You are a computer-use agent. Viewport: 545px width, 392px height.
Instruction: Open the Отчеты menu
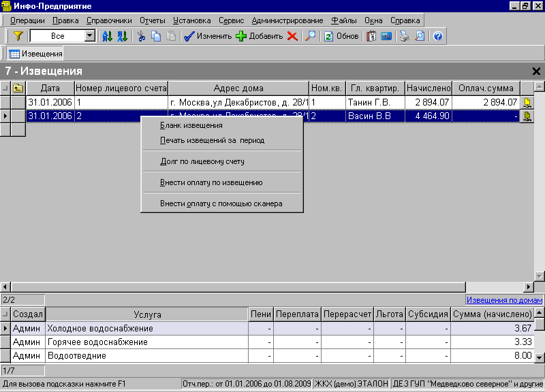[x=152, y=20]
